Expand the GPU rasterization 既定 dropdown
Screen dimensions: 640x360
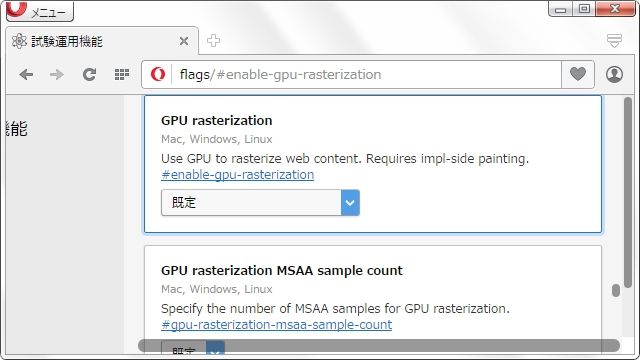point(260,202)
